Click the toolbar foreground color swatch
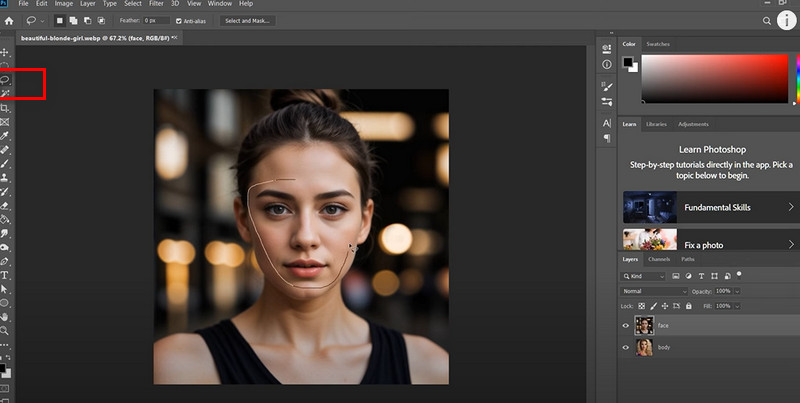 pyautogui.click(x=2, y=368)
